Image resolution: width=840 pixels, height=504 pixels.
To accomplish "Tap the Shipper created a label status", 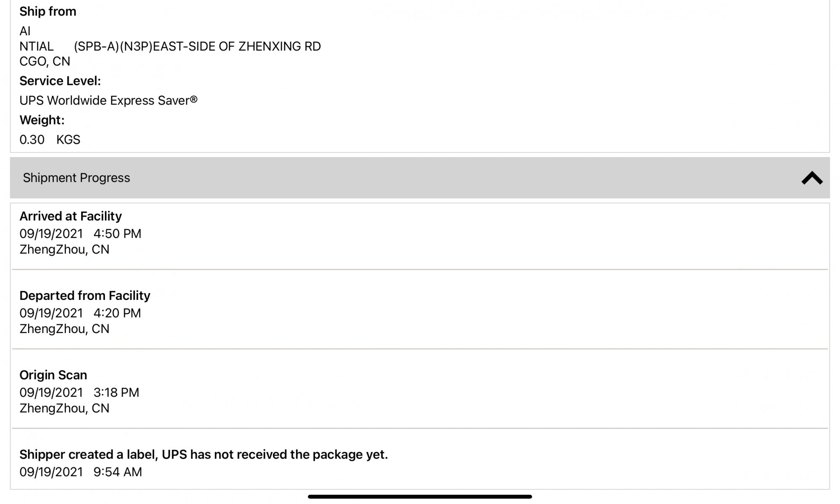I will pyautogui.click(x=203, y=454).
